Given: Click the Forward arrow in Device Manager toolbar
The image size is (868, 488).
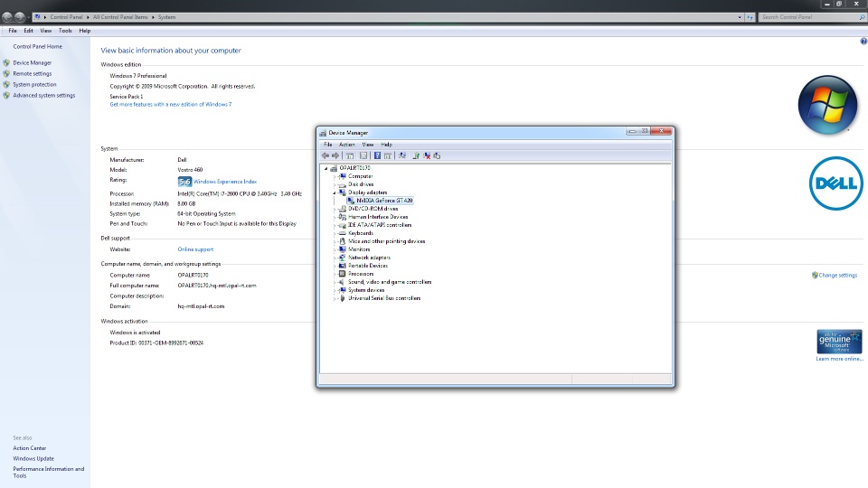Looking at the screenshot, I should tap(335, 156).
